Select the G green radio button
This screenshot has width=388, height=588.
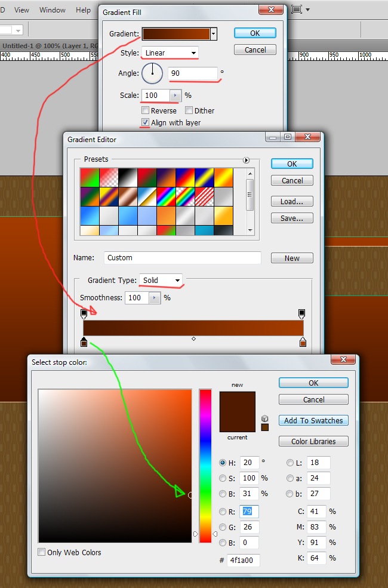222,527
